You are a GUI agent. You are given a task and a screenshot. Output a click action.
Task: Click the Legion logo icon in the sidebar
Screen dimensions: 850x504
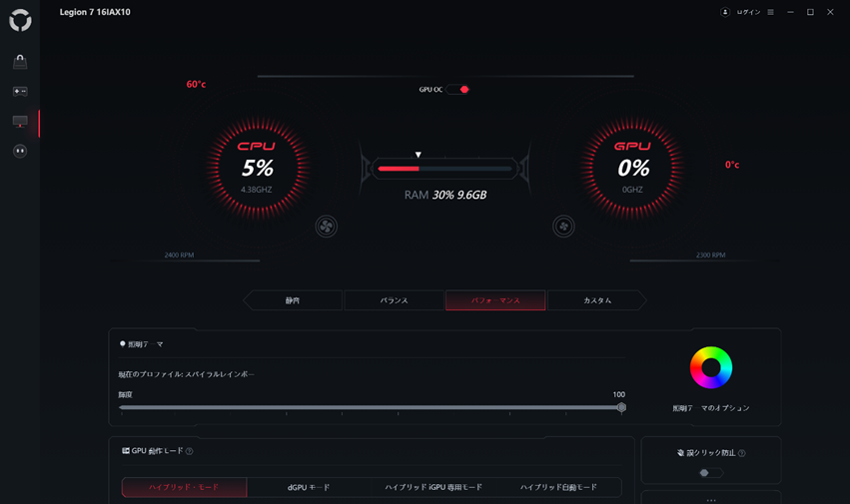[20, 20]
